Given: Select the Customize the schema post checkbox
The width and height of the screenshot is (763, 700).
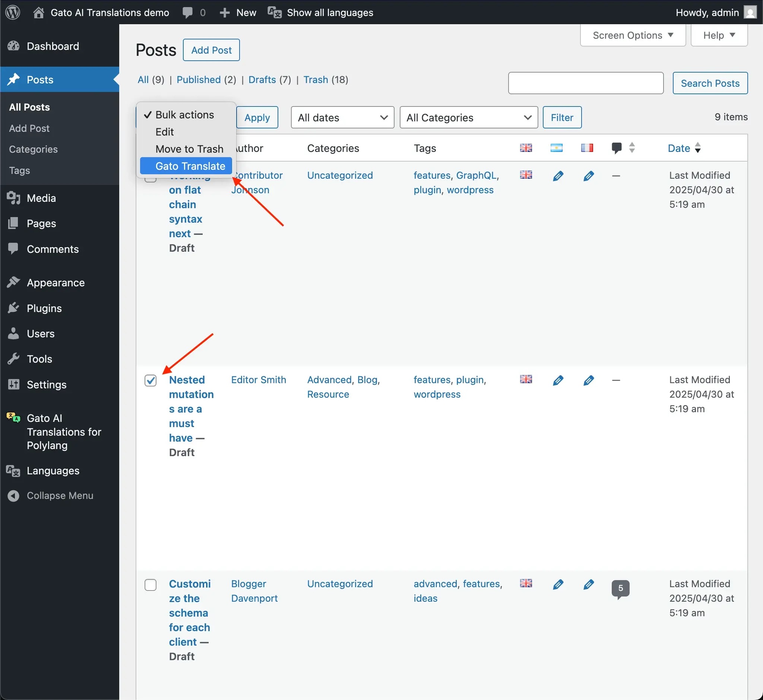Looking at the screenshot, I should (151, 585).
